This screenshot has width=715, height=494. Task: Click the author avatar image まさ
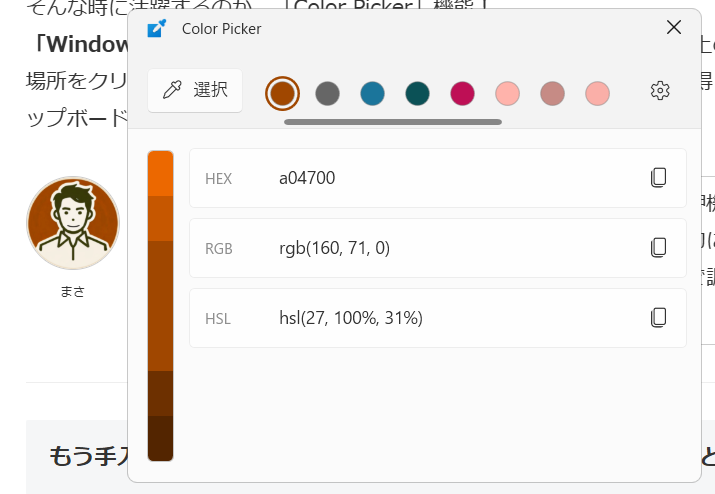click(x=73, y=223)
